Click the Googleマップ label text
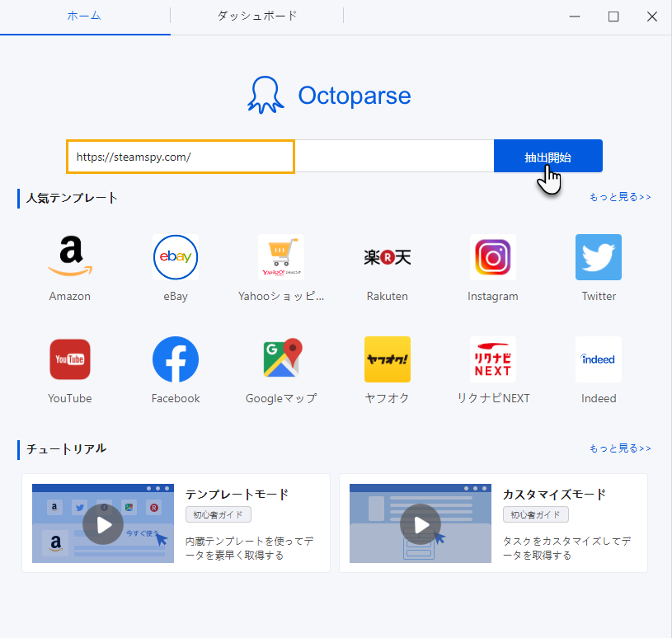Image resolution: width=672 pixels, height=638 pixels. (281, 398)
